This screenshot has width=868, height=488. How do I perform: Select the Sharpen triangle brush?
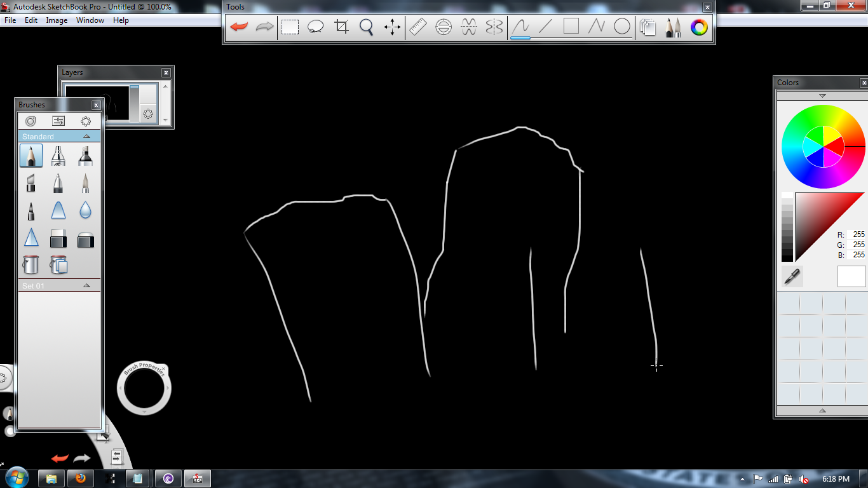point(31,238)
